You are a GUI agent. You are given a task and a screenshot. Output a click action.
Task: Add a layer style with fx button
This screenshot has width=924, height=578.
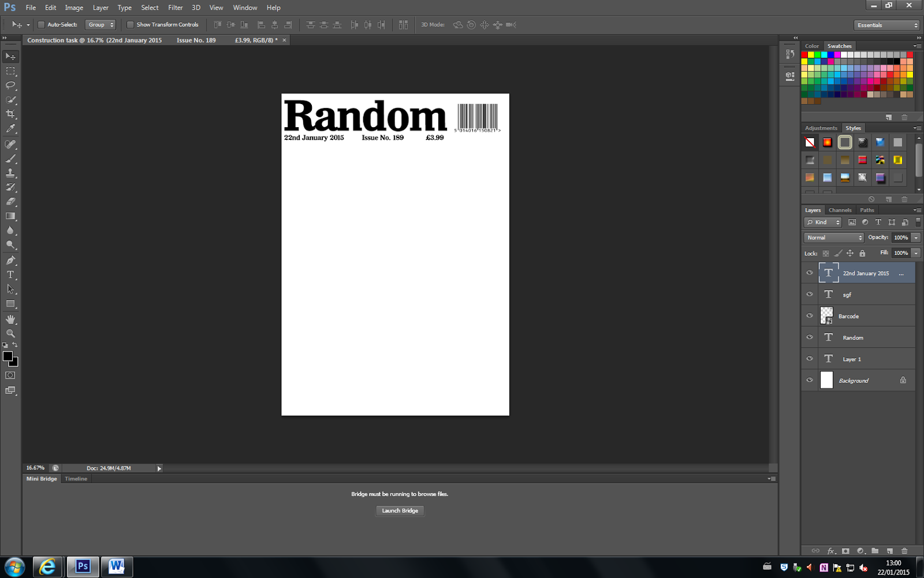point(831,551)
